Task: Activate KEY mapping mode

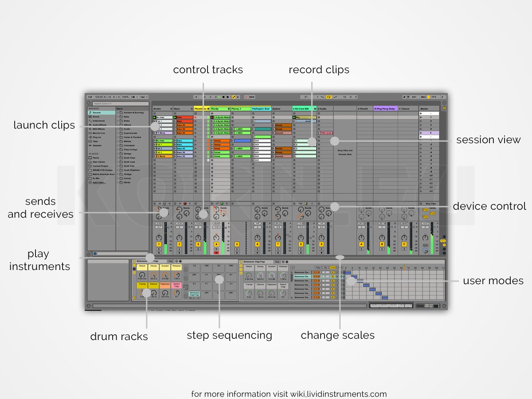Action: (414, 97)
